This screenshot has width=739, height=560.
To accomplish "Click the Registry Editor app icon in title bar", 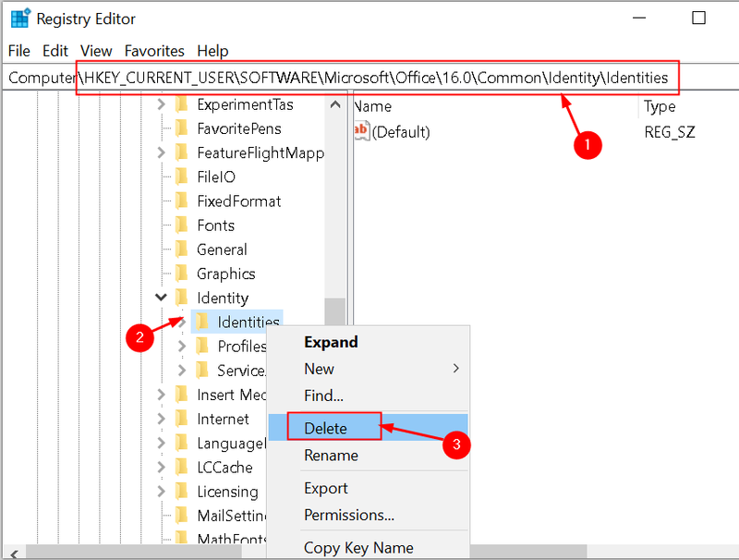I will tap(20, 18).
